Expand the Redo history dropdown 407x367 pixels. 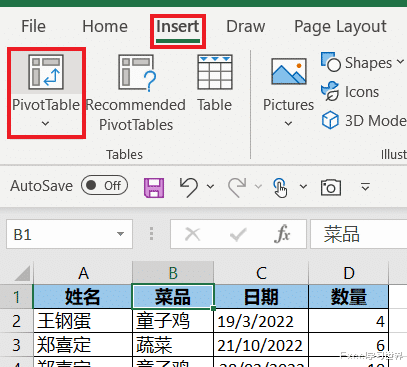click(258, 186)
